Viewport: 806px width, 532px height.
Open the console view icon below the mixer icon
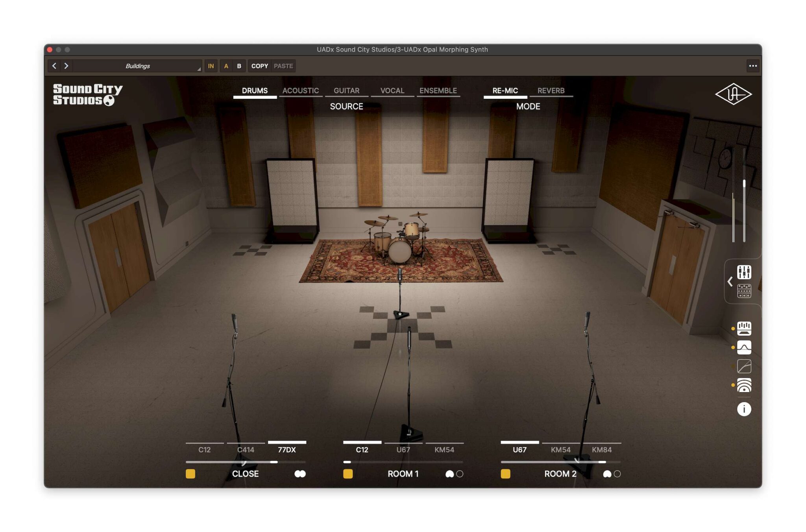[745, 291]
